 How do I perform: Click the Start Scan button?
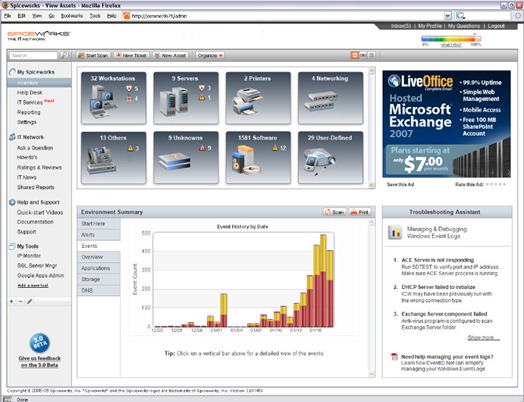click(x=93, y=55)
